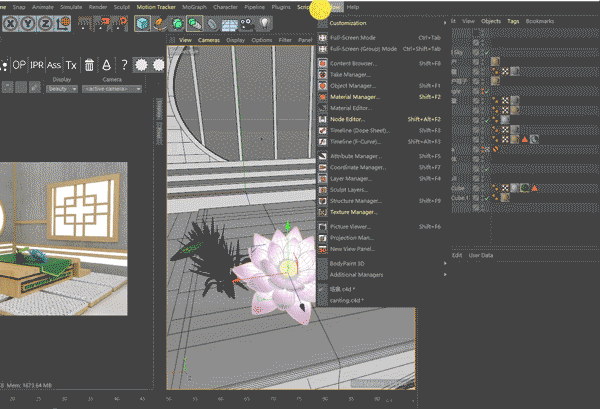Viewport: 600px width, 409px height.
Task: Open Node Editor from Window menu
Action: (380, 119)
